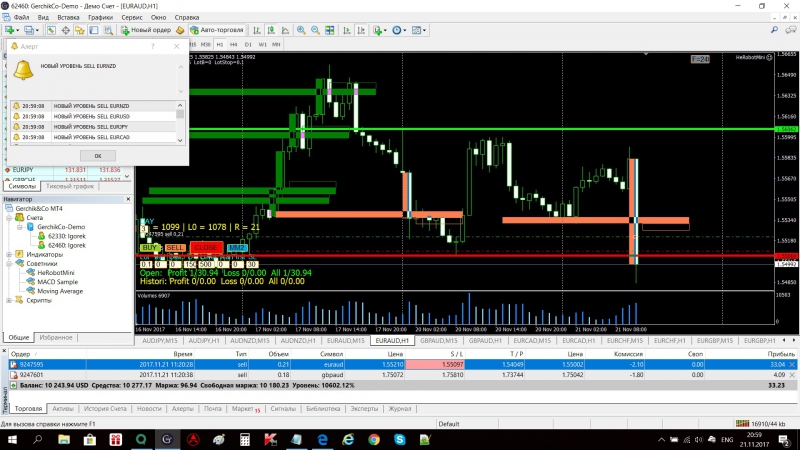800x450 pixels.
Task: Open the Profiles toolbar icon
Action: pos(28,31)
